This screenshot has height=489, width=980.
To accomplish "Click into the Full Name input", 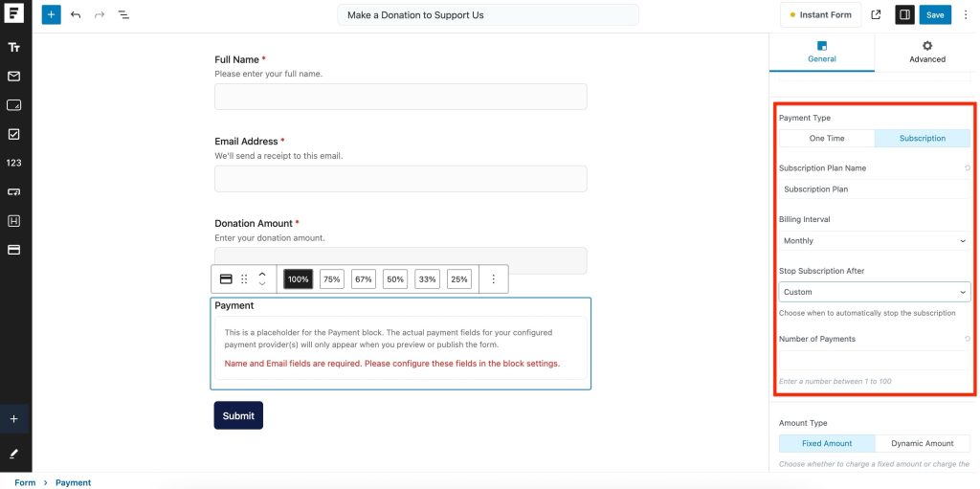I will point(401,97).
